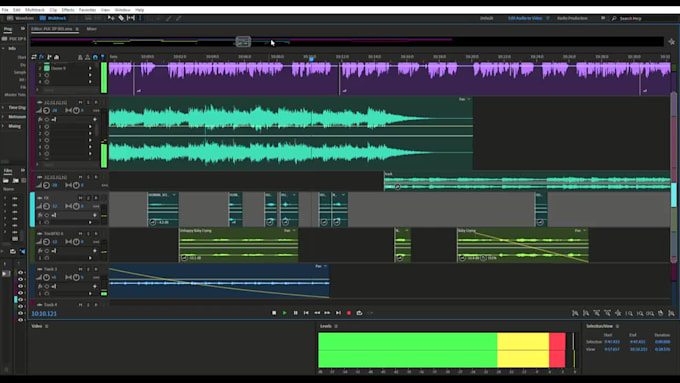Switch to the Files panel tab
Screen dimensions: 680x383
tap(8, 171)
